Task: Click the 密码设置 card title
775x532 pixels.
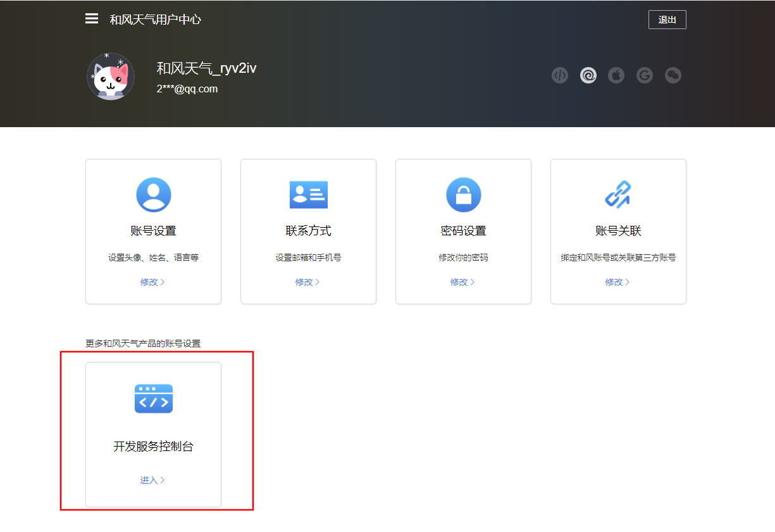Action: (x=464, y=231)
